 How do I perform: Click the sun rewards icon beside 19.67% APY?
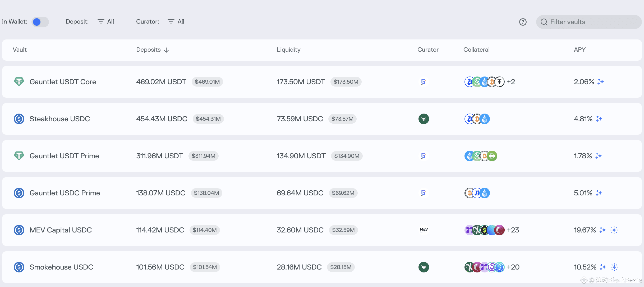614,230
